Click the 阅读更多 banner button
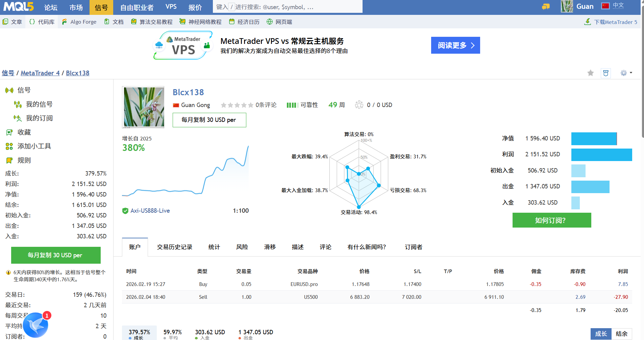The image size is (644, 340). [x=455, y=45]
